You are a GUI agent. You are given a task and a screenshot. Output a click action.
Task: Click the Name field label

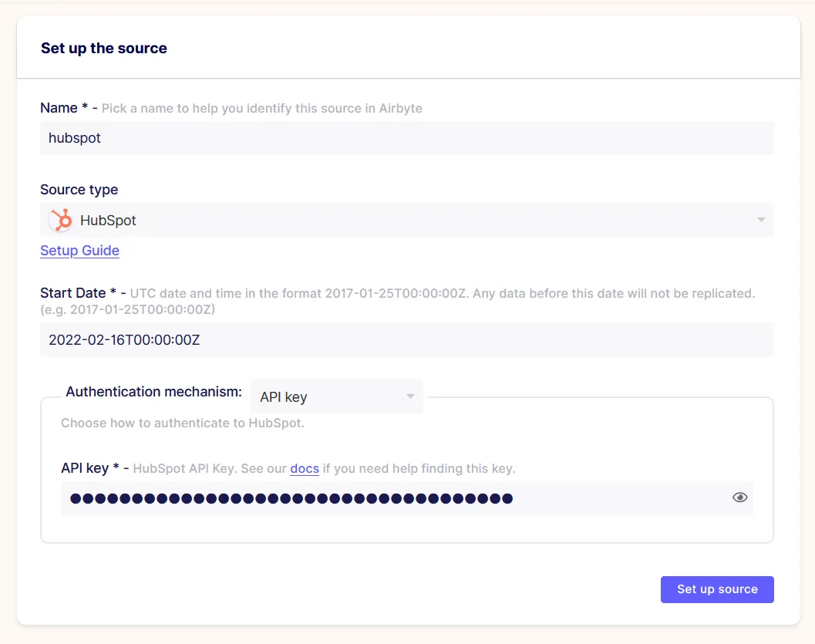(59, 108)
